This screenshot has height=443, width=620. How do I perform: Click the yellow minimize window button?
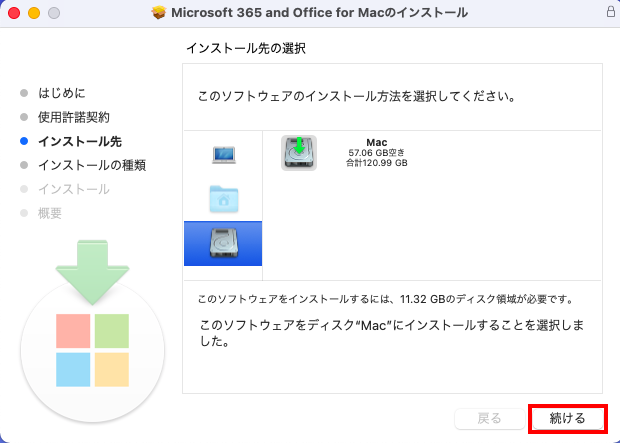pos(34,13)
